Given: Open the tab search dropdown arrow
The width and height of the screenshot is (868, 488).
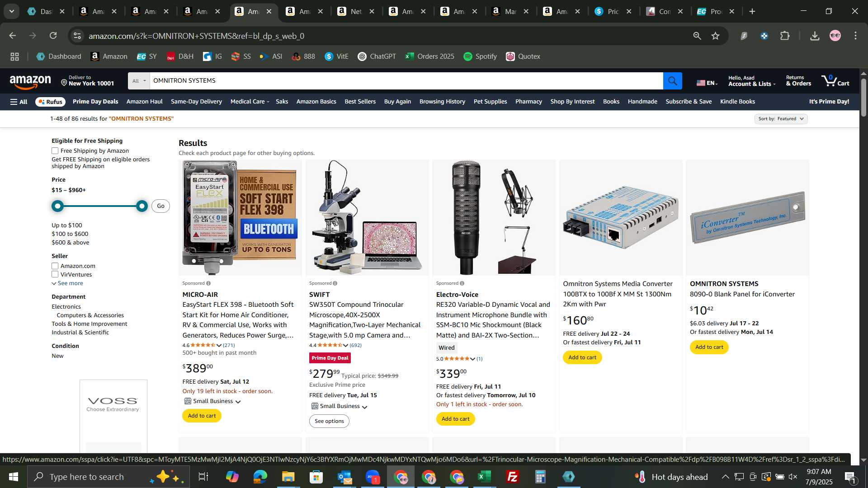Looking at the screenshot, I should tap(12, 11).
